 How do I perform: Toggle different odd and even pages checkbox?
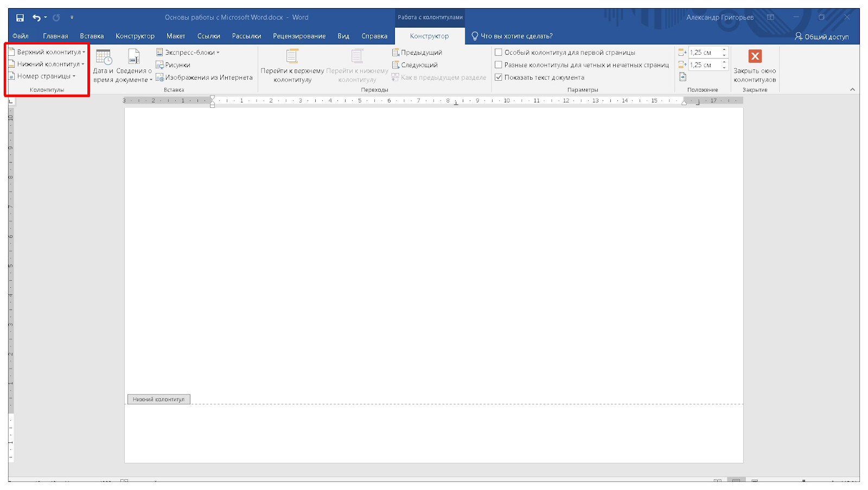(x=499, y=65)
